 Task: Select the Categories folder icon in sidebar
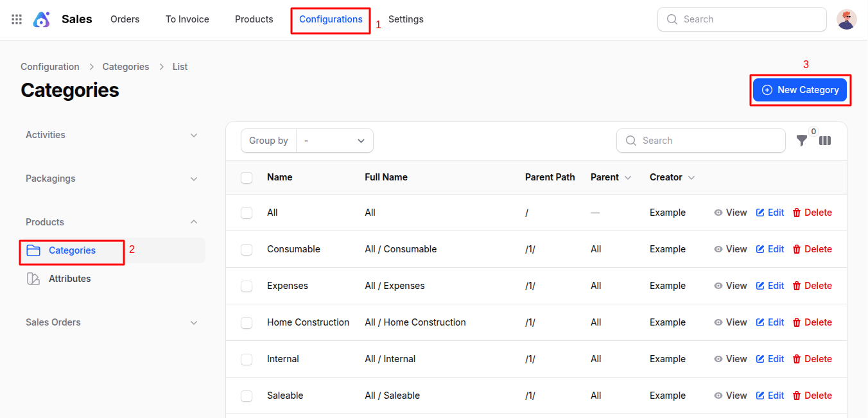pos(33,250)
